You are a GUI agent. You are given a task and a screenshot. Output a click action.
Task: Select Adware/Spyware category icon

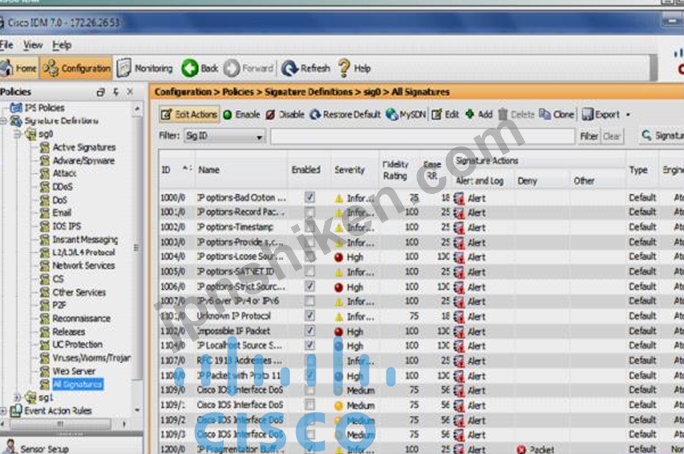click(x=44, y=160)
